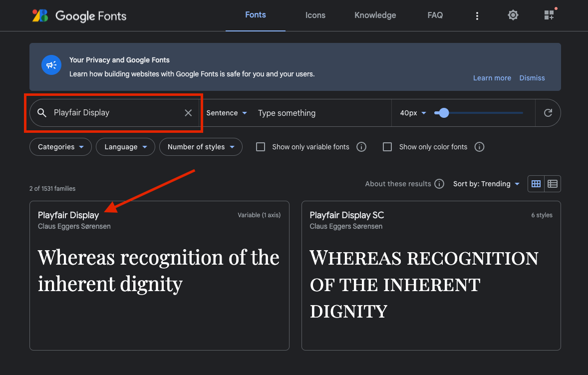Image resolution: width=588 pixels, height=375 pixels.
Task: Click the megaphone announcement icon
Action: pos(51,65)
